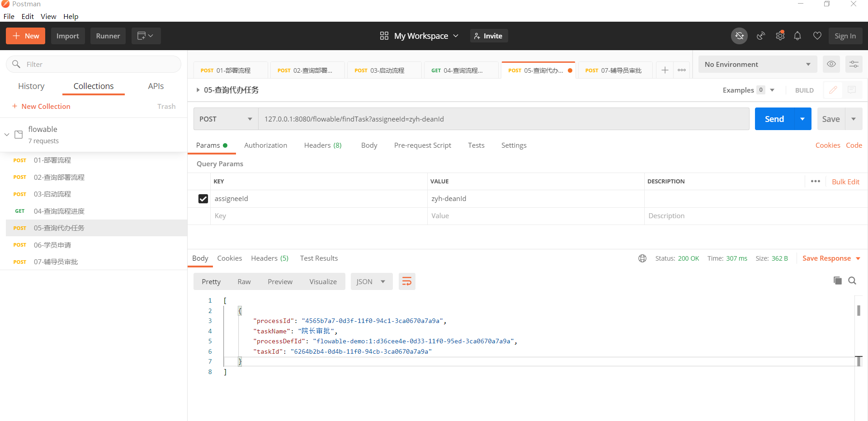868x421 pixels.
Task: Open the settings gear icon
Action: (780, 36)
